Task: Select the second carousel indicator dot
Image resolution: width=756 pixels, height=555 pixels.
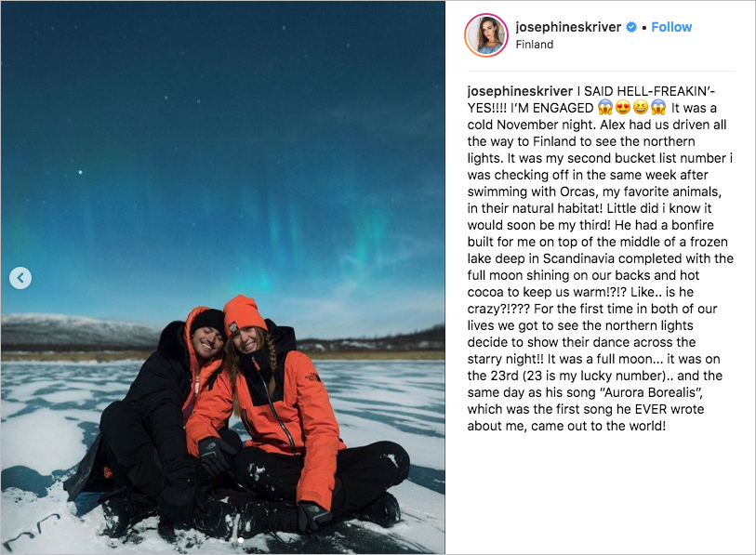Action: click(x=222, y=540)
